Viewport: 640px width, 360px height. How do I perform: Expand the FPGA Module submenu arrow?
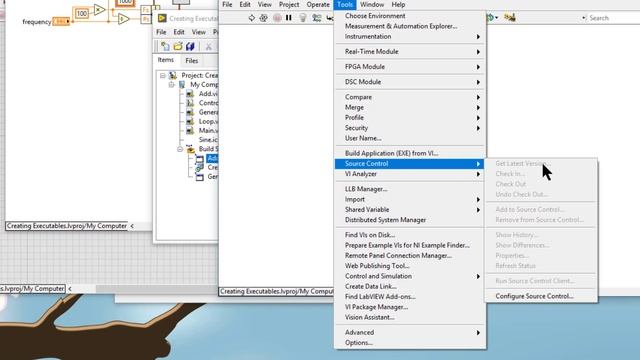tap(478, 67)
